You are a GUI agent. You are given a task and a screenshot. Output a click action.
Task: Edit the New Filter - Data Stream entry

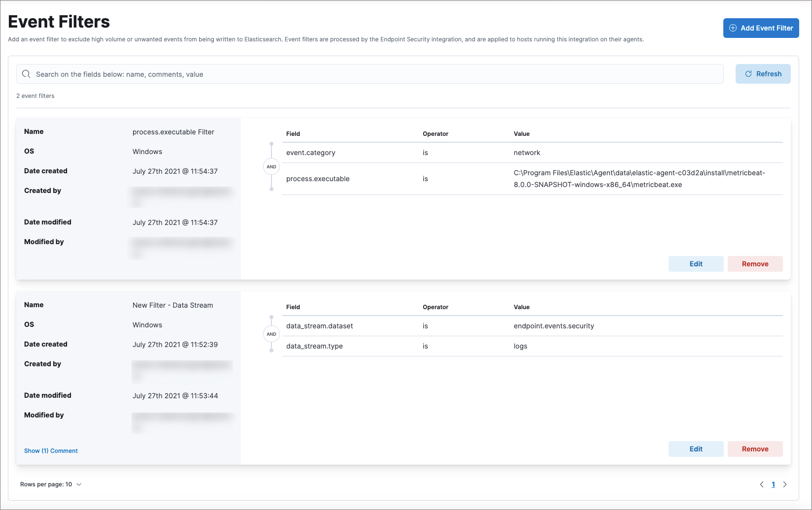coord(696,449)
